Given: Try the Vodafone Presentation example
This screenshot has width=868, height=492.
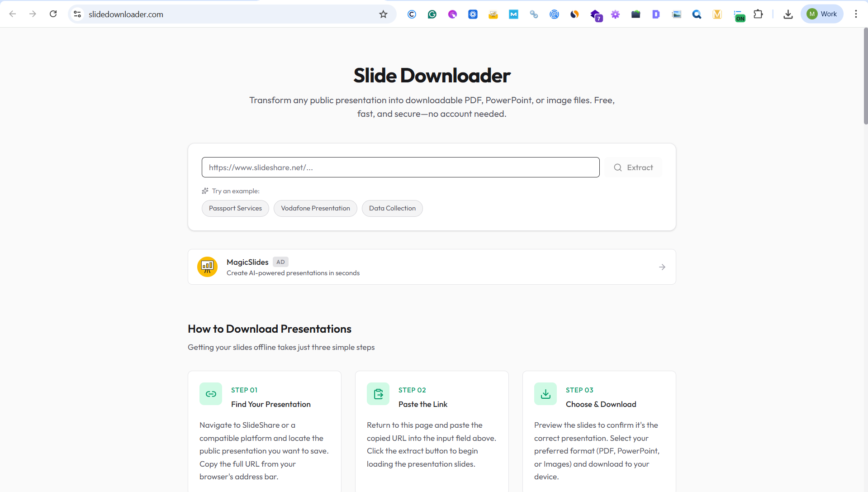Looking at the screenshot, I should click(315, 208).
